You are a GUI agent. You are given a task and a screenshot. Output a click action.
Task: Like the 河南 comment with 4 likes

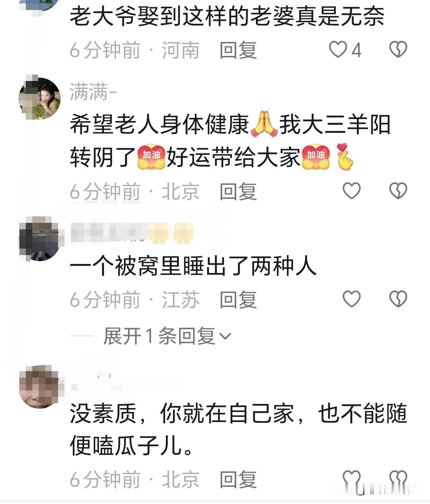[x=338, y=49]
